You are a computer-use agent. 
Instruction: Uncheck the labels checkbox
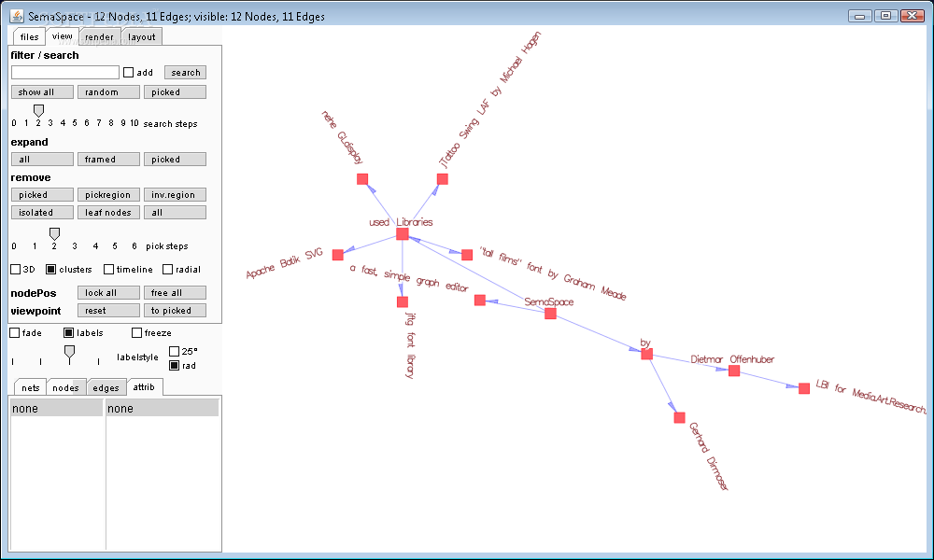click(x=68, y=332)
